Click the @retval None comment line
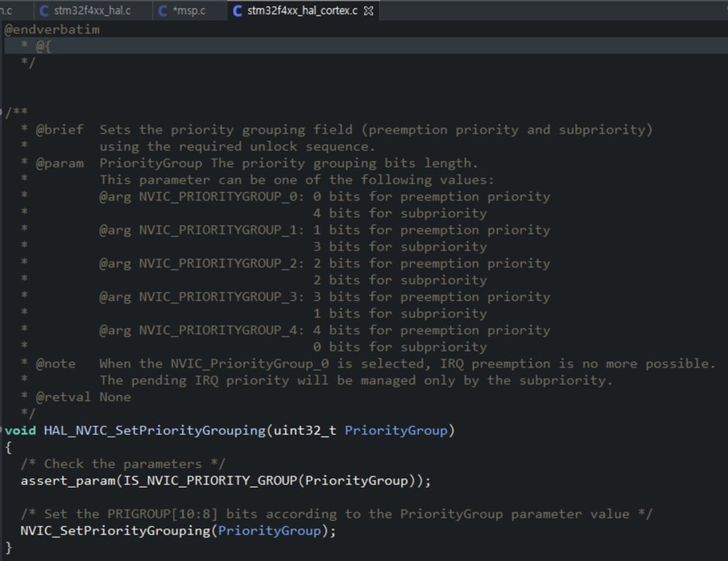Viewport: 728px width, 561px height. click(x=83, y=397)
